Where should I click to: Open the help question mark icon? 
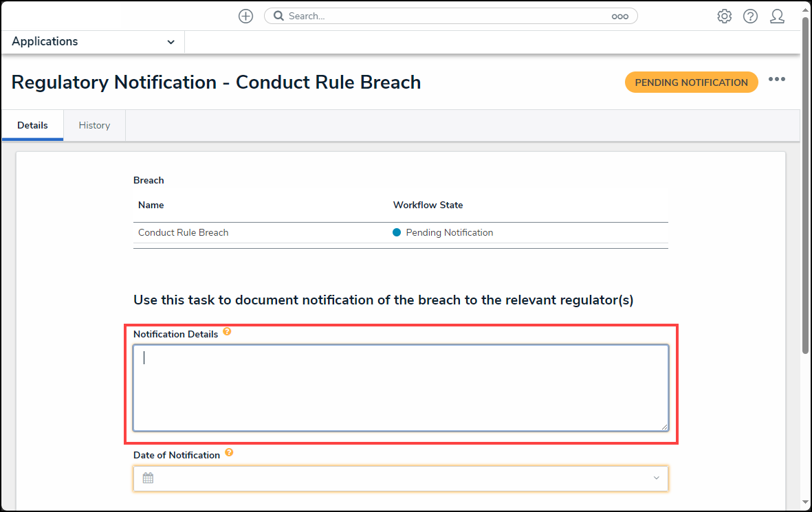click(x=750, y=16)
